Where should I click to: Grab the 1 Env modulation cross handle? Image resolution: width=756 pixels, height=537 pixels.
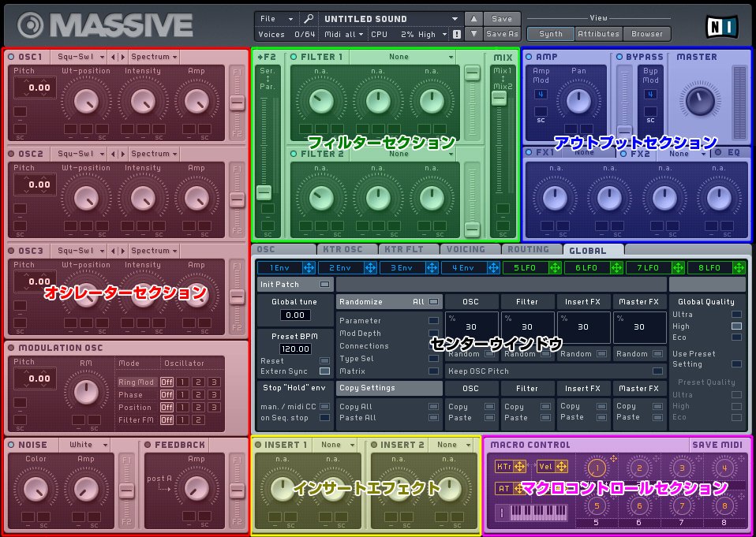tap(309, 268)
